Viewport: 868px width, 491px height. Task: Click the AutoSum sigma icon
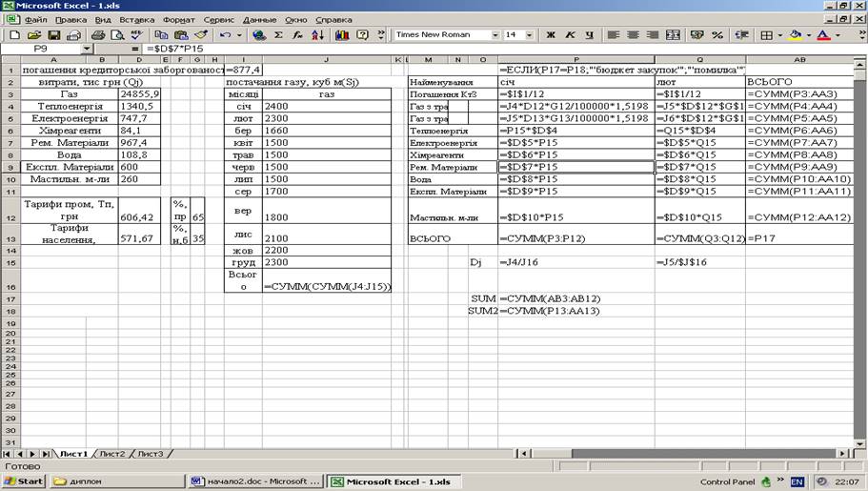click(x=279, y=35)
